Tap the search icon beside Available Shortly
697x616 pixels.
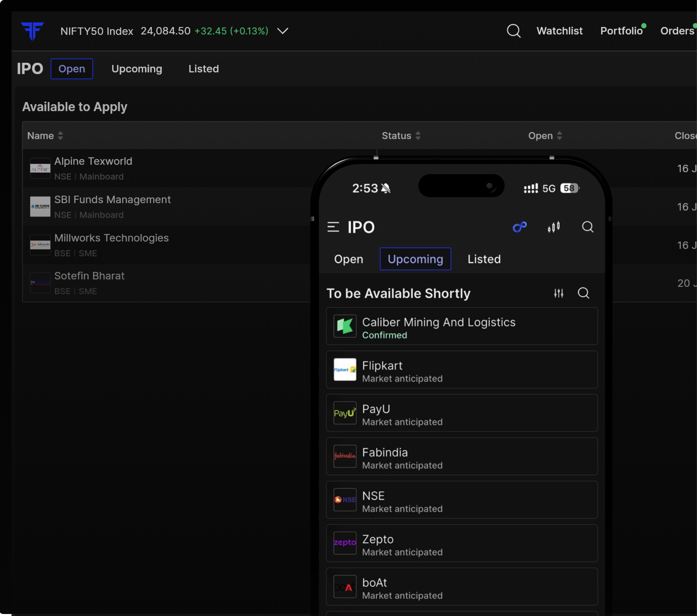click(x=584, y=293)
